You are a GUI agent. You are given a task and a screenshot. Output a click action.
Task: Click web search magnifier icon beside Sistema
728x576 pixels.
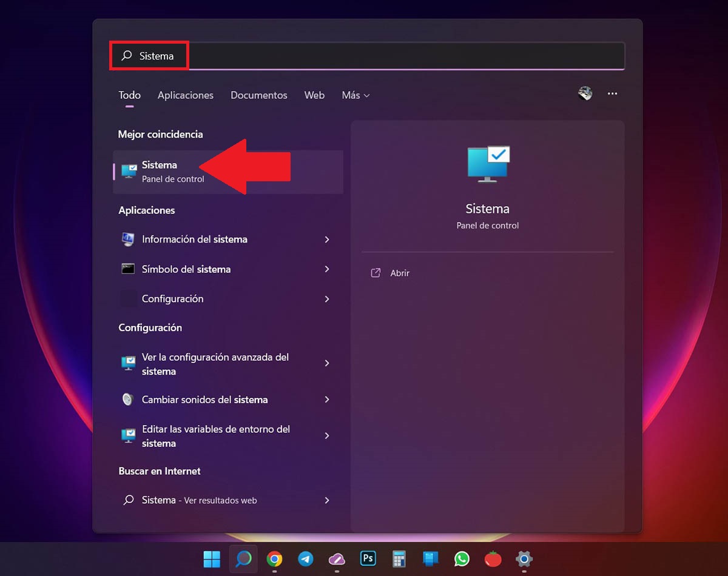point(129,500)
